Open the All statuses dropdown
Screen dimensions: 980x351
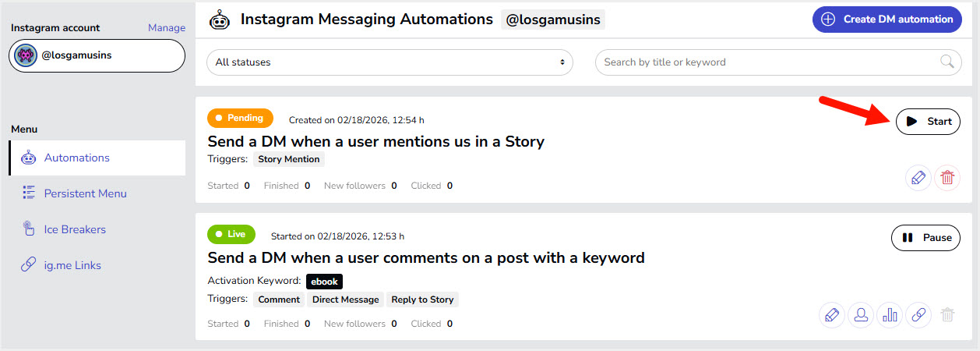click(390, 62)
